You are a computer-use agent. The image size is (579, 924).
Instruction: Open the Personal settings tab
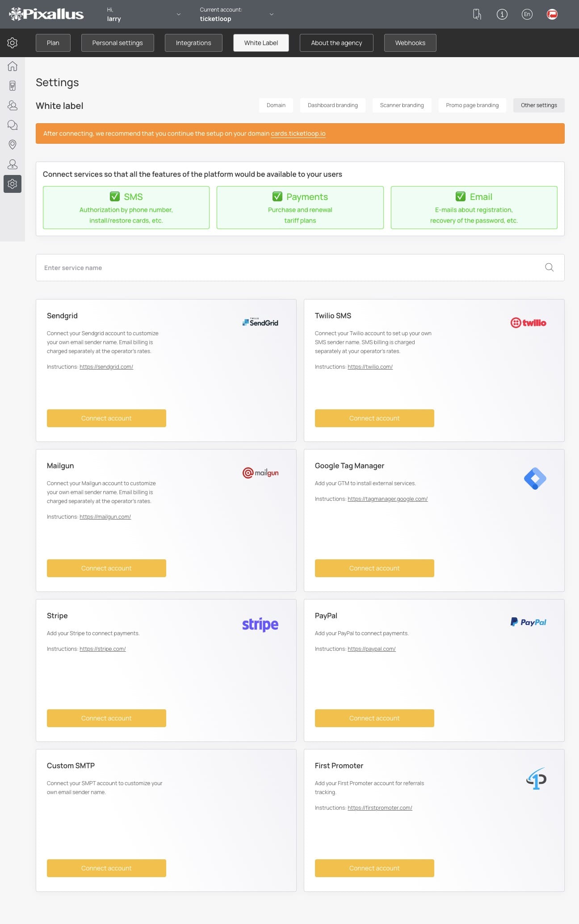[117, 43]
